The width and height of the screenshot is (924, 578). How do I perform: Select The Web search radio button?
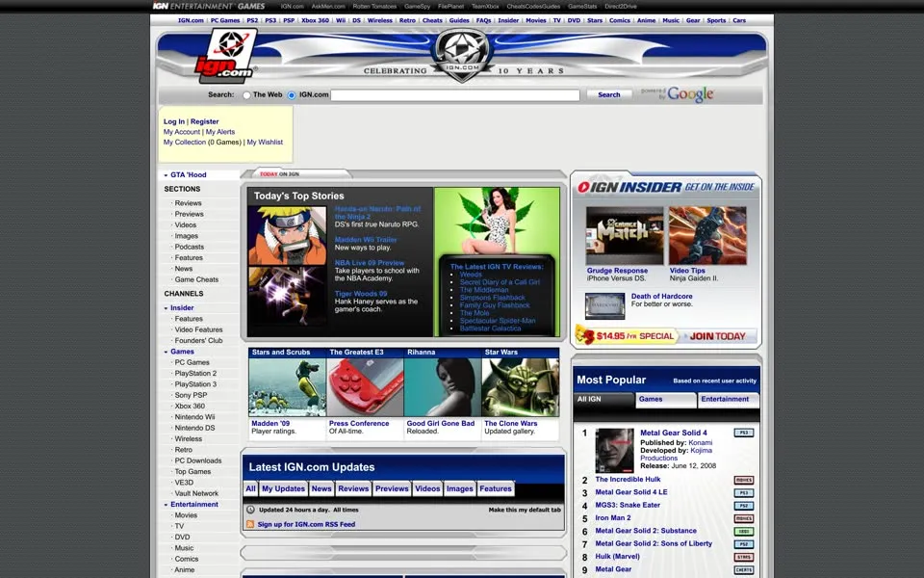[x=247, y=95]
